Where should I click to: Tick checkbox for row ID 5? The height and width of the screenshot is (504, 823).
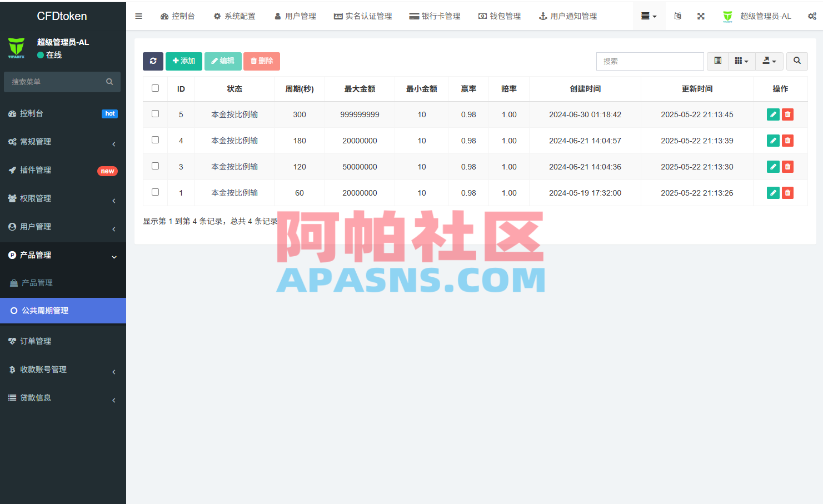pos(155,114)
